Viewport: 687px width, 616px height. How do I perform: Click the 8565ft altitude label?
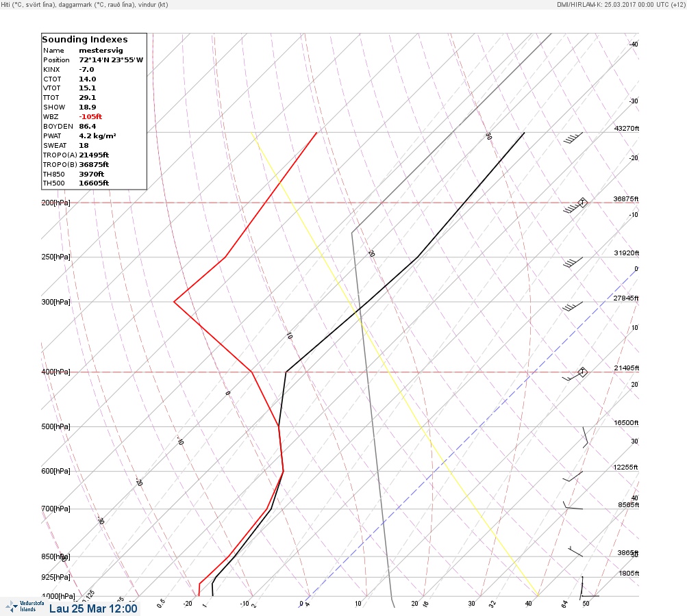click(629, 505)
